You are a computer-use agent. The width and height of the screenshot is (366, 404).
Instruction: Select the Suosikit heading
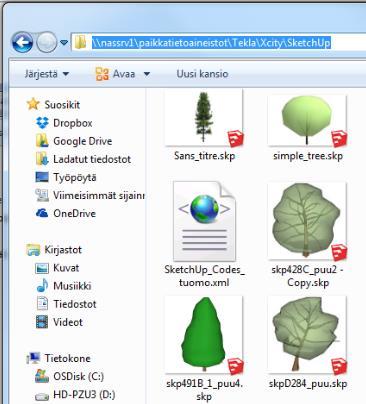(62, 105)
